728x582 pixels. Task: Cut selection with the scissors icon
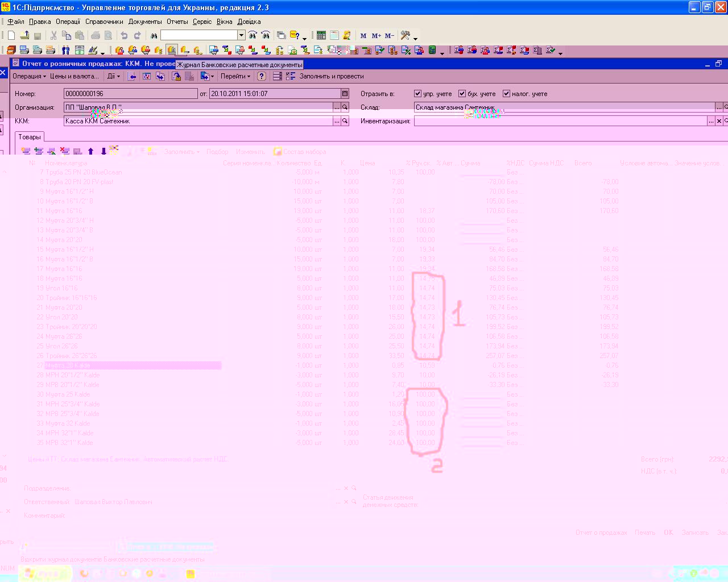53,35
